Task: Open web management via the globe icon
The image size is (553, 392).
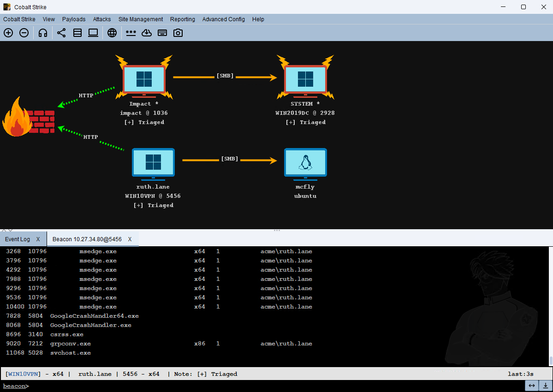Action: tap(112, 33)
